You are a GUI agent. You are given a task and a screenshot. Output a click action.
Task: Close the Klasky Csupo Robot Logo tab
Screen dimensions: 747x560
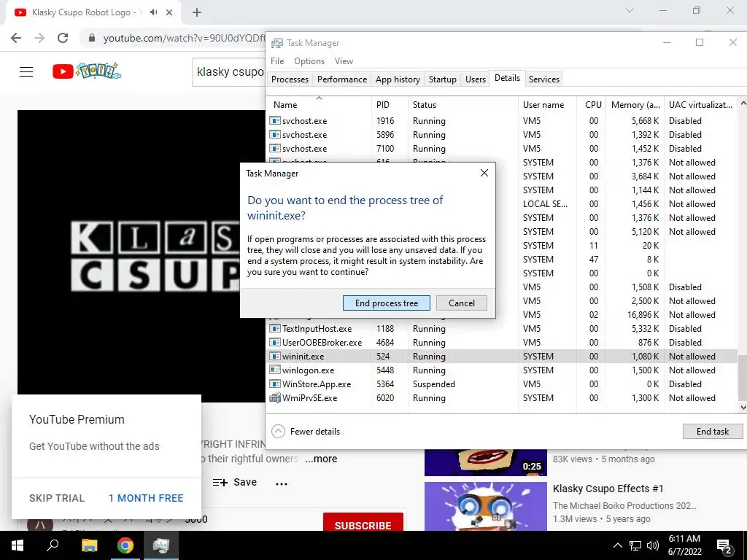[x=169, y=13]
